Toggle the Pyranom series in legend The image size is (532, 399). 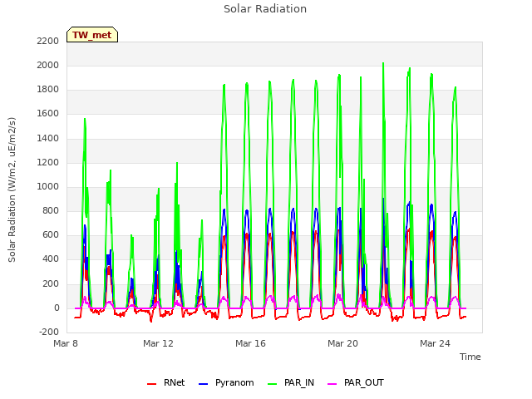tap(226, 382)
